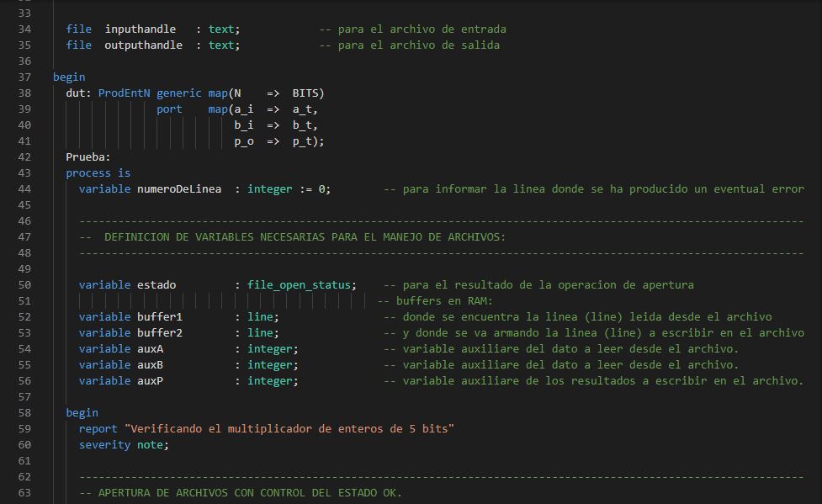Click the Prueba: process label

tap(88, 157)
